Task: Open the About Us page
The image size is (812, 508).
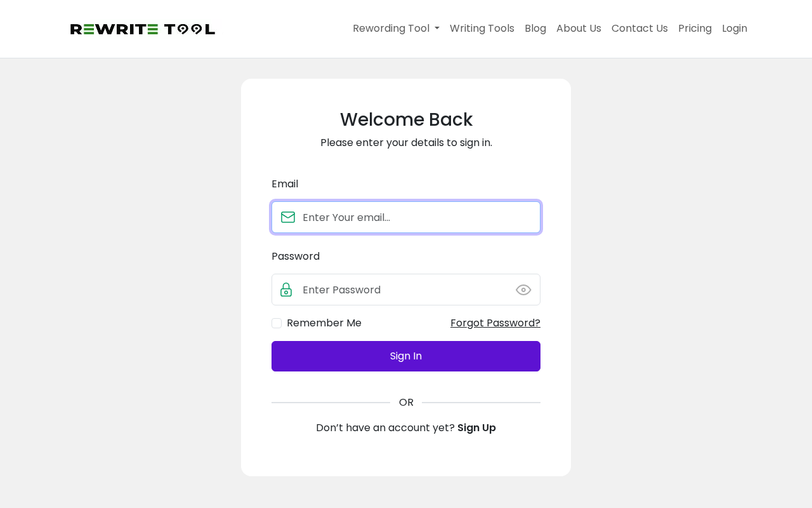Action: (x=579, y=29)
